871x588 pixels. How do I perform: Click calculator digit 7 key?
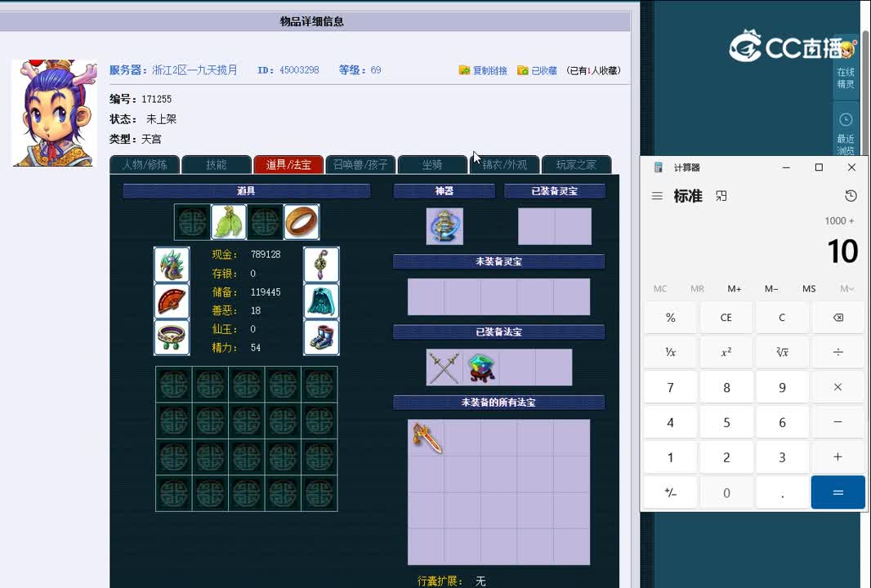(671, 387)
